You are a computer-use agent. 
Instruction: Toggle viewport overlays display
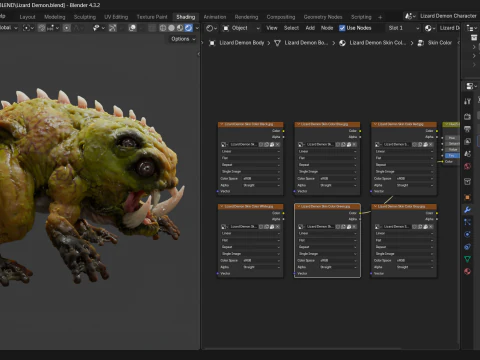pos(132,28)
